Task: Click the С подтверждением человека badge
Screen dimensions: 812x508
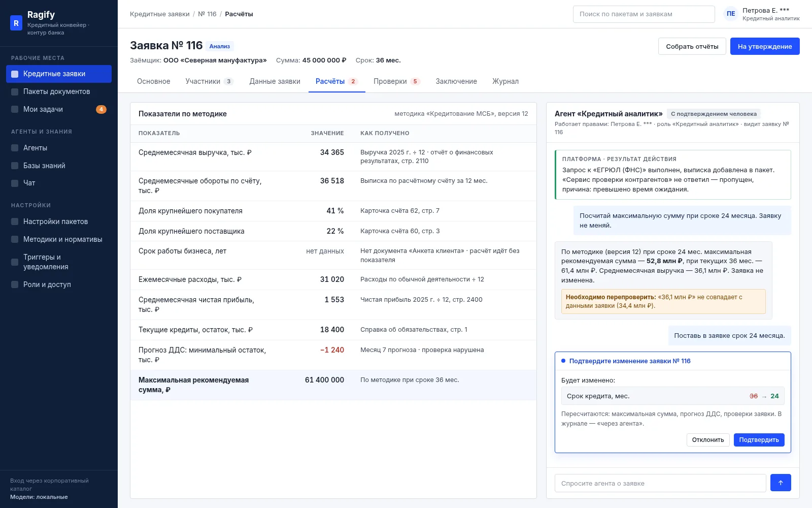Action: click(714, 114)
